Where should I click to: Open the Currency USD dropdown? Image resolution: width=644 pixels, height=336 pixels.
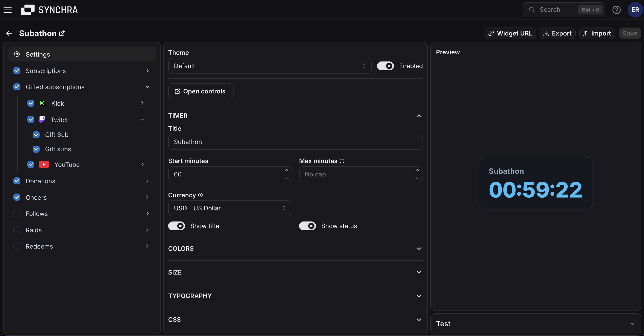230,208
